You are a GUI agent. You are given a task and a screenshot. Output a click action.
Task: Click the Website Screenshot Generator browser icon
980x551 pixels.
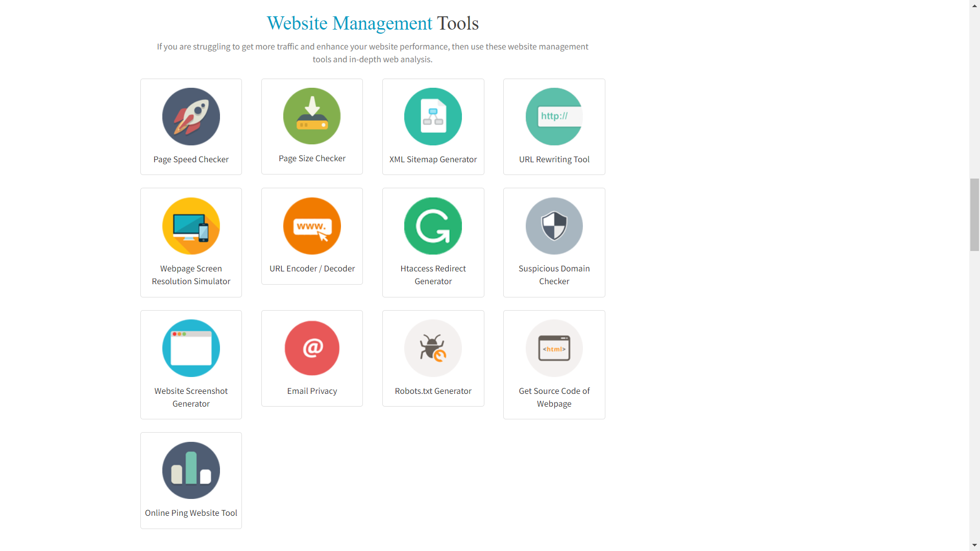[x=191, y=348]
